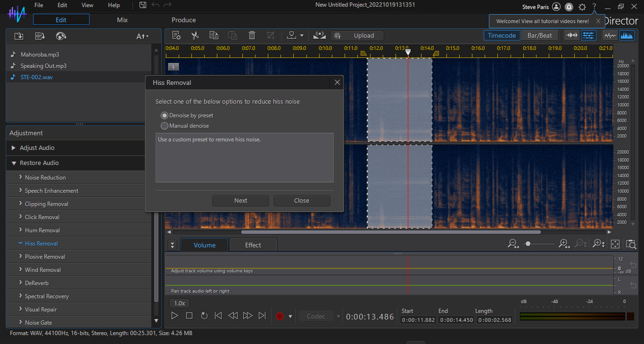644x344 pixels.
Task: Open the View menu
Action: [x=87, y=5]
